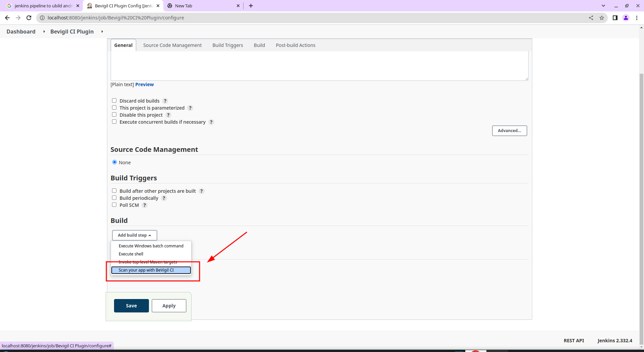Help for Disable this project

tap(168, 115)
